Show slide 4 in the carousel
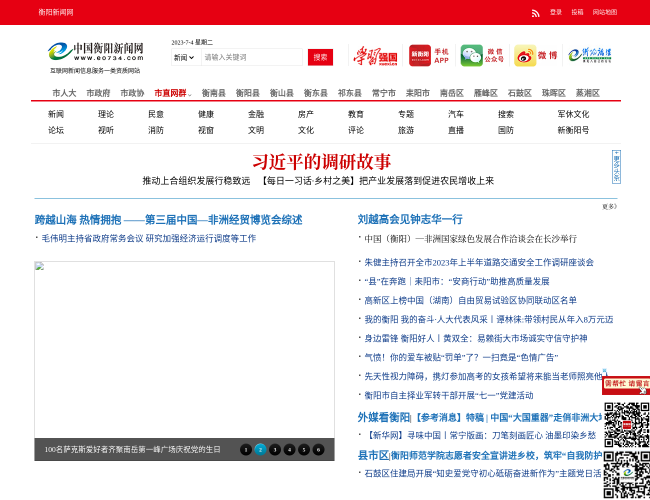Image resolution: width=650 pixels, height=500 pixels. tap(289, 449)
